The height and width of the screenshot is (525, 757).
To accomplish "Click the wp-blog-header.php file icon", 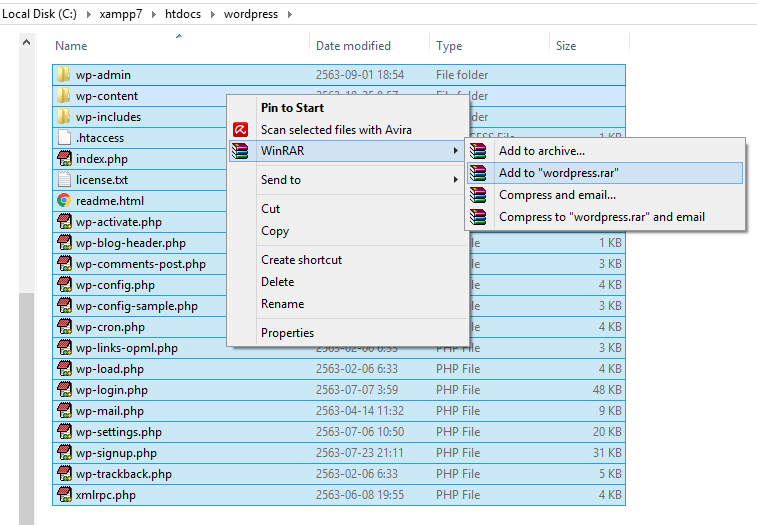I will point(64,242).
